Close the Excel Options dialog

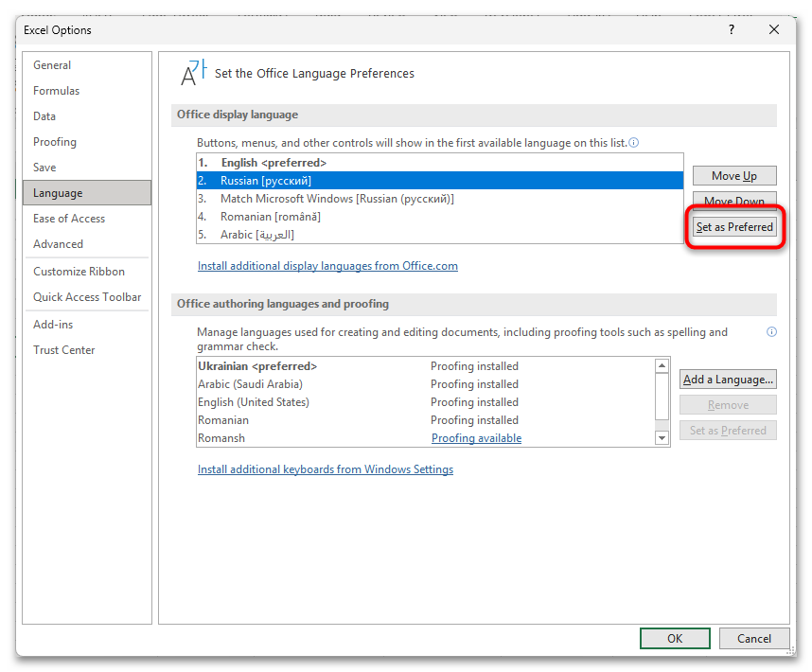pyautogui.click(x=774, y=29)
